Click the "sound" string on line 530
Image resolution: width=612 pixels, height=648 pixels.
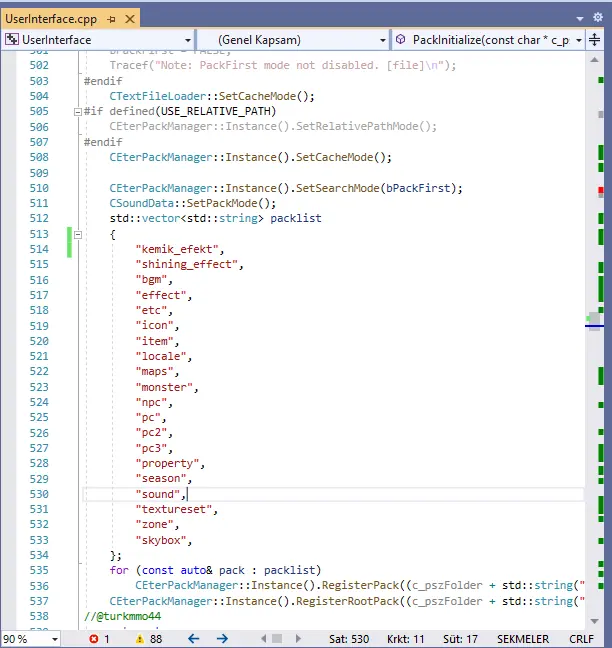(158, 494)
